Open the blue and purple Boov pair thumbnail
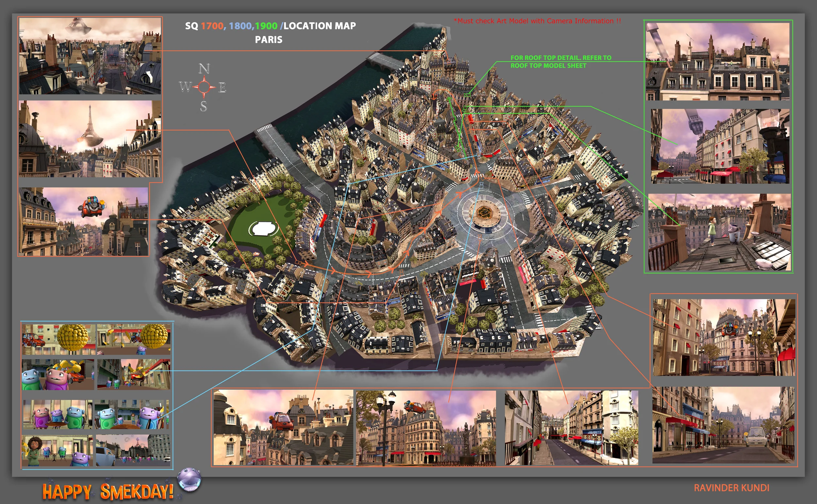This screenshot has width=817, height=504. click(x=131, y=414)
